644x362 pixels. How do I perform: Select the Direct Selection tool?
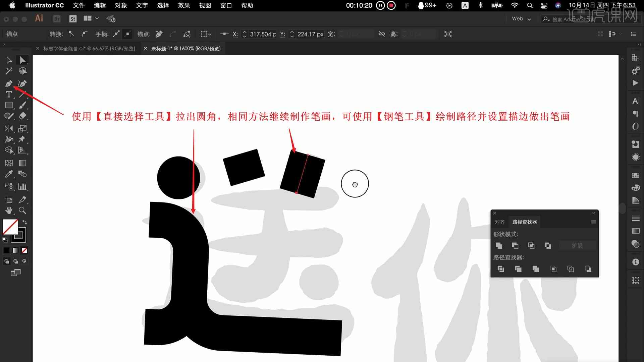[22, 60]
